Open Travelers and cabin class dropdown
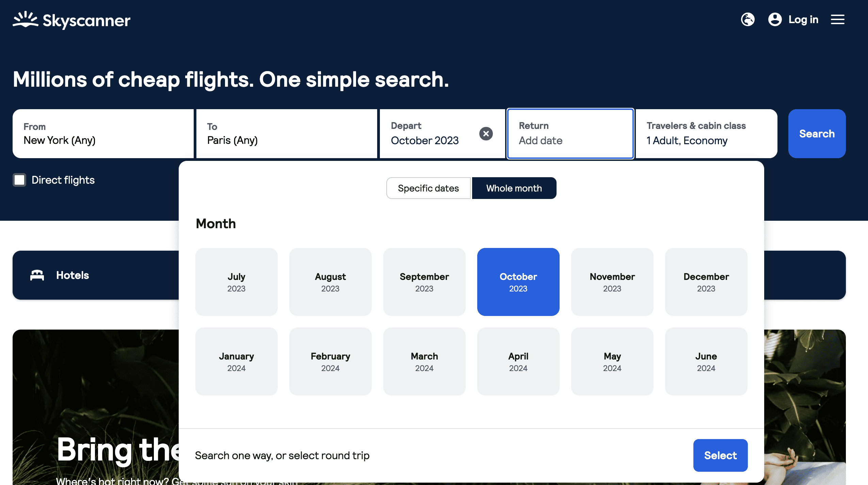 pyautogui.click(x=707, y=133)
